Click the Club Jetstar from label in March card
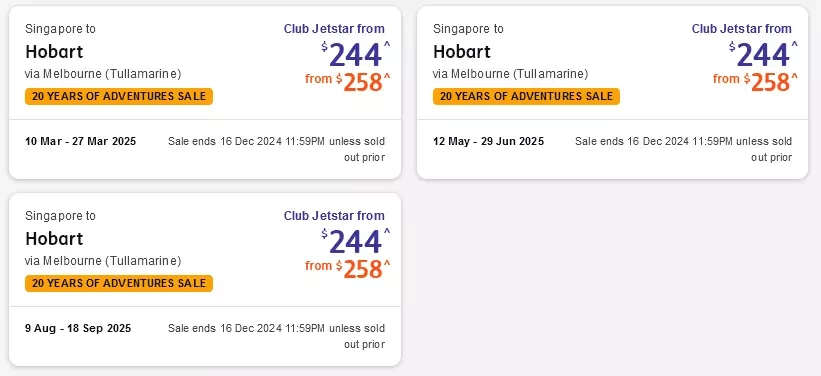The image size is (821, 376). click(x=334, y=29)
